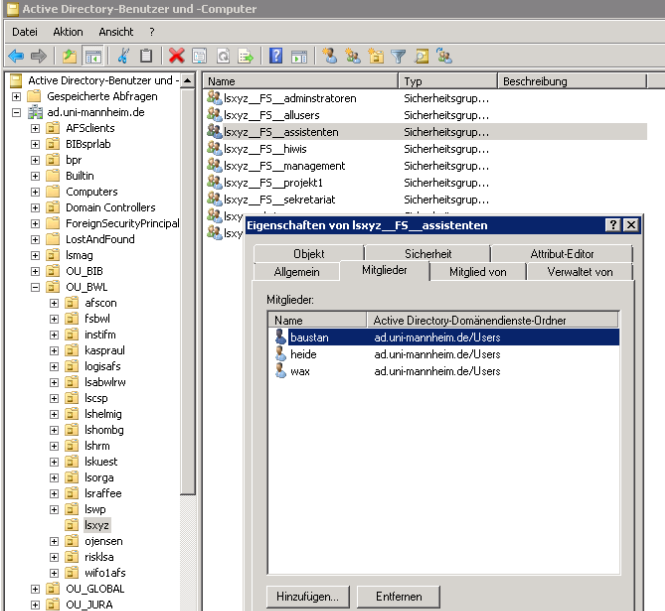Toggle the console tree show/hide icon
This screenshot has width=665, height=611.
point(93,56)
